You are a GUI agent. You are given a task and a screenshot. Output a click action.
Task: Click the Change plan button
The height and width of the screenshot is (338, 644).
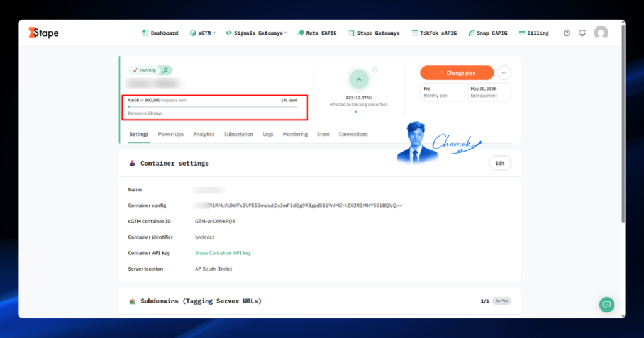click(x=457, y=73)
